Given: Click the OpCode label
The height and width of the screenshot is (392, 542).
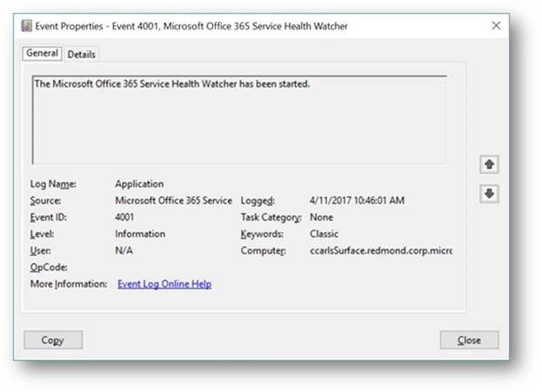Looking at the screenshot, I should tap(49, 267).
